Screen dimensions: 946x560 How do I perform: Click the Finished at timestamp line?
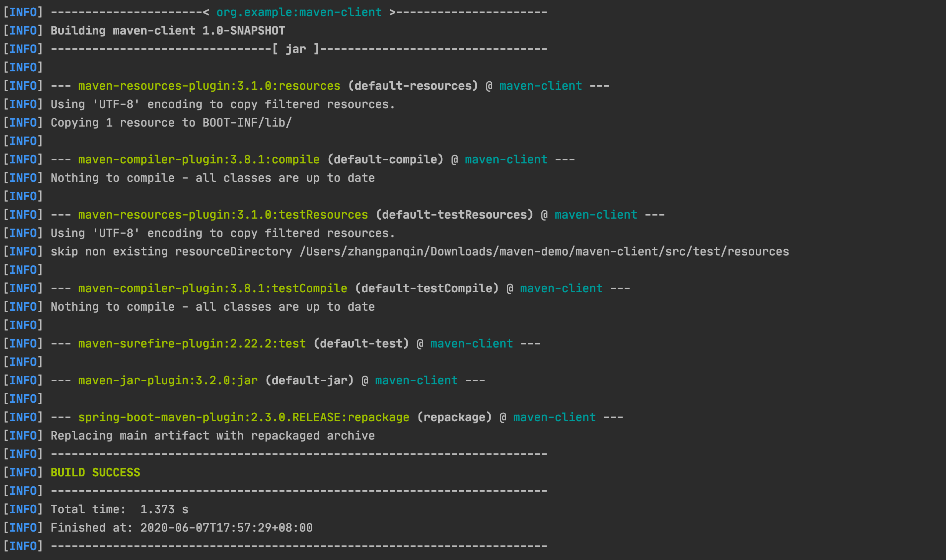pos(181,528)
